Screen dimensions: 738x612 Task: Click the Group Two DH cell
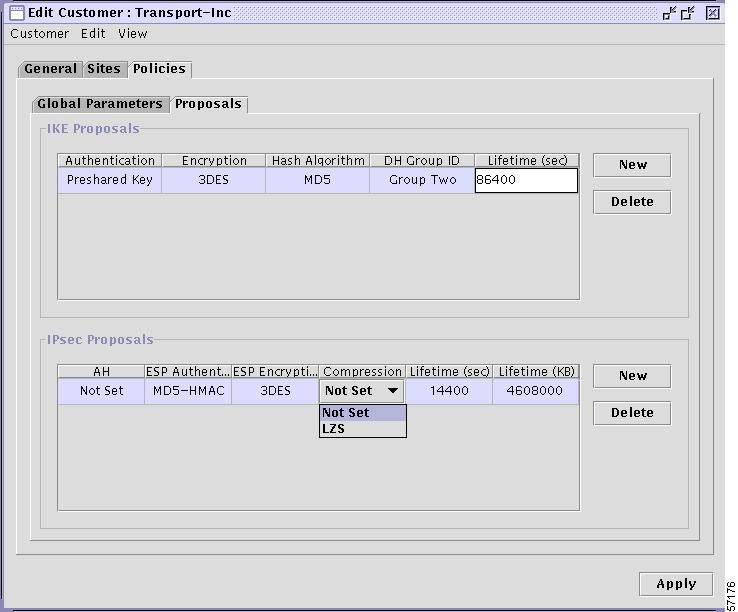pos(422,180)
